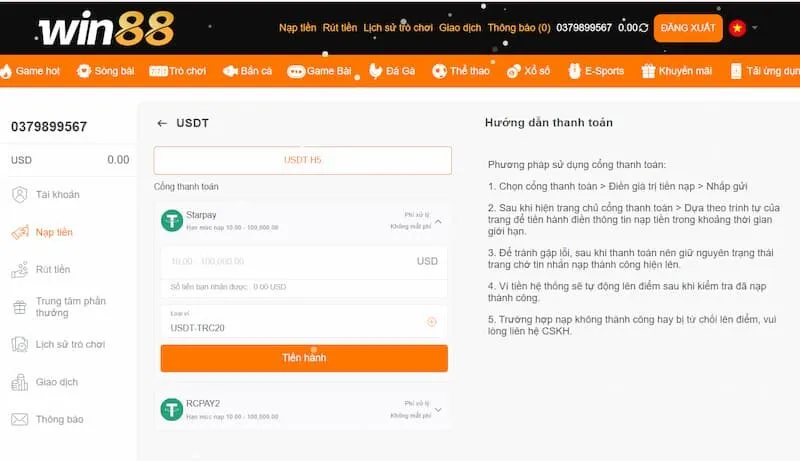Open Trung tâm phần thưởng in sidebar
Image resolution: width=800 pixels, height=461 pixels.
click(x=70, y=307)
